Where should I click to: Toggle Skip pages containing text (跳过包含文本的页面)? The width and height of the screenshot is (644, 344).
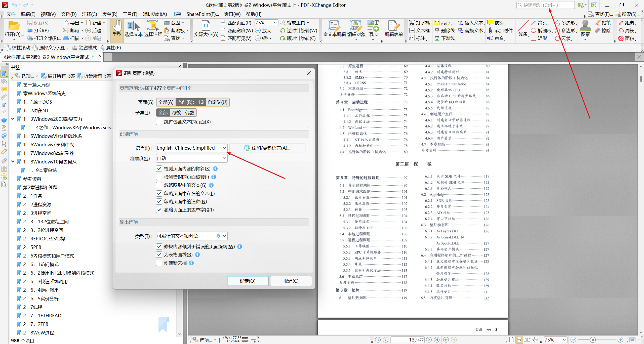click(159, 122)
